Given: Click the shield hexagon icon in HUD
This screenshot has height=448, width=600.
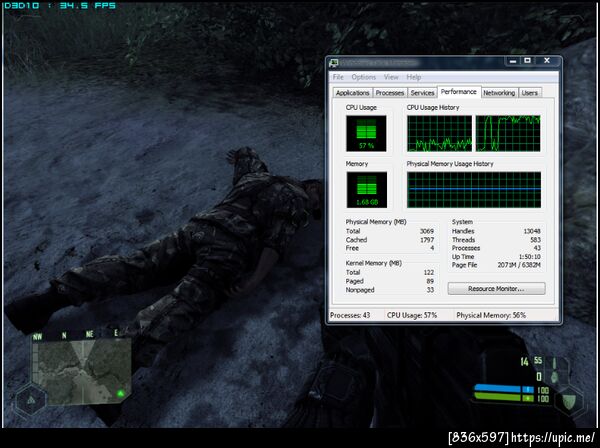Looking at the screenshot, I should [569, 401].
